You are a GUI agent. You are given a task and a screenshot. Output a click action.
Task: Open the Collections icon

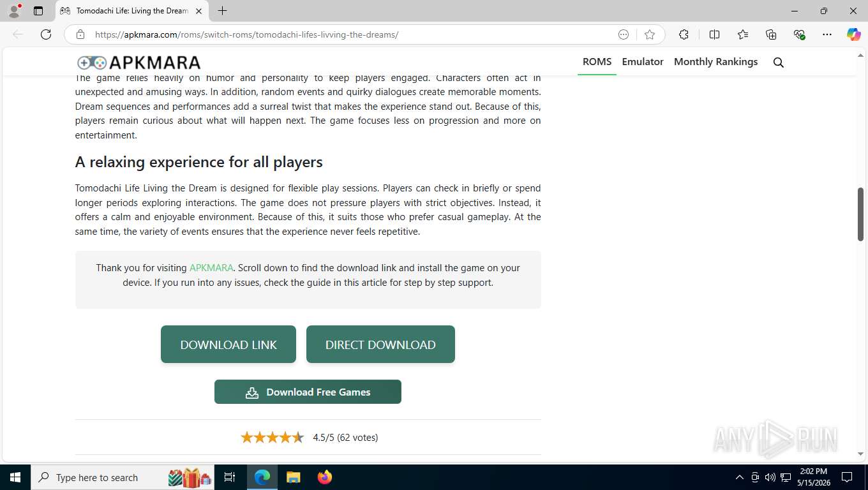pos(771,34)
